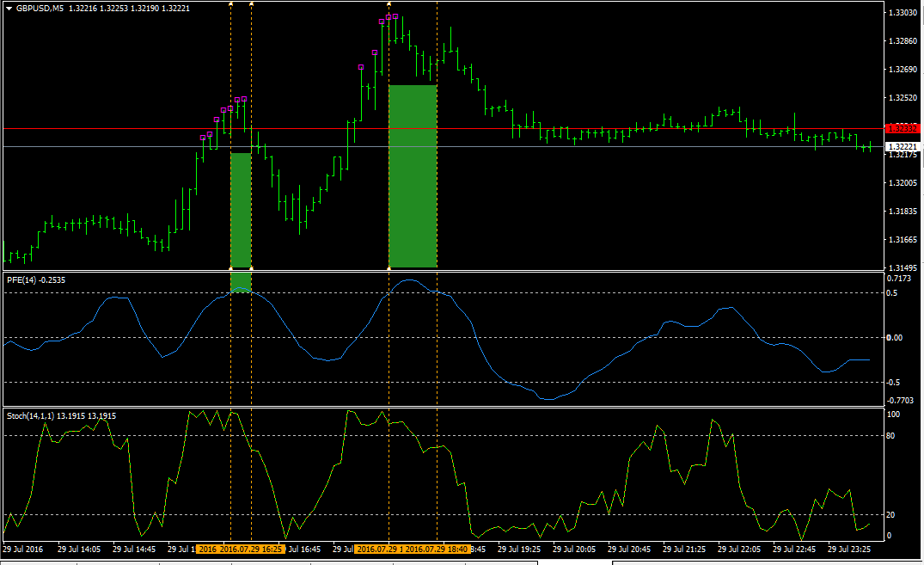Click the 1.31665 value on price scale
The height and width of the screenshot is (565, 924).
903,239
